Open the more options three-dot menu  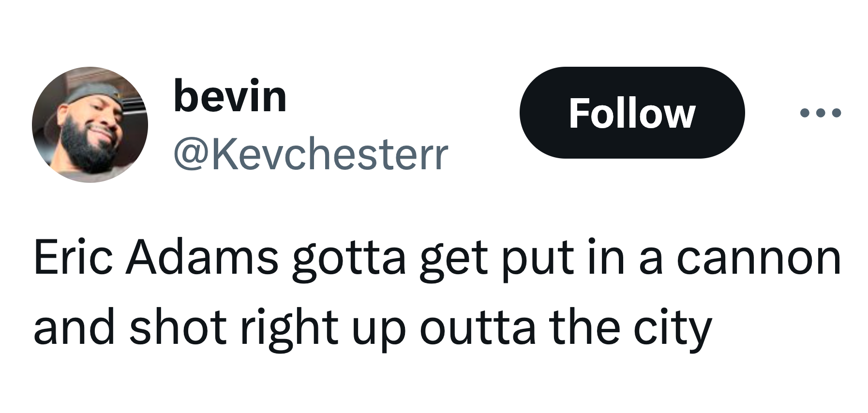point(820,113)
